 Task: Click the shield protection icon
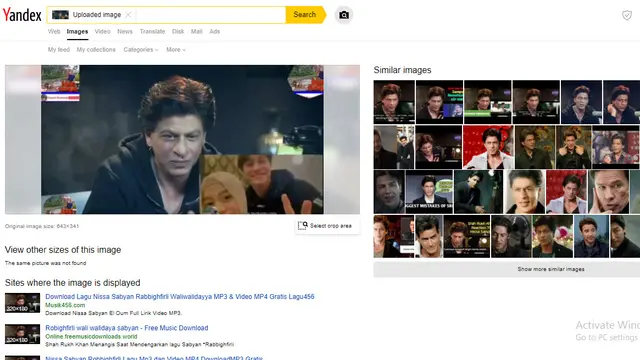tap(627, 16)
